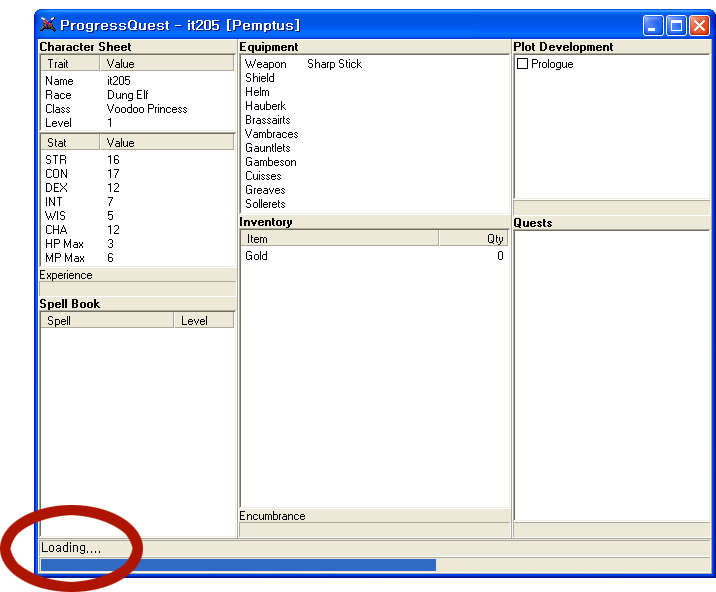Select the Level trait row
This screenshot has height=592, width=716.
tap(137, 123)
